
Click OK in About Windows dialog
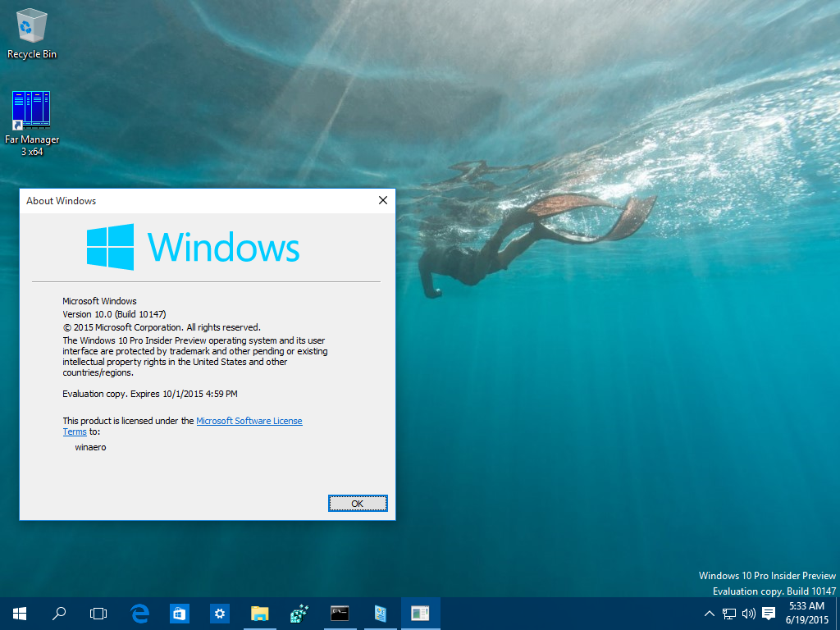click(358, 504)
